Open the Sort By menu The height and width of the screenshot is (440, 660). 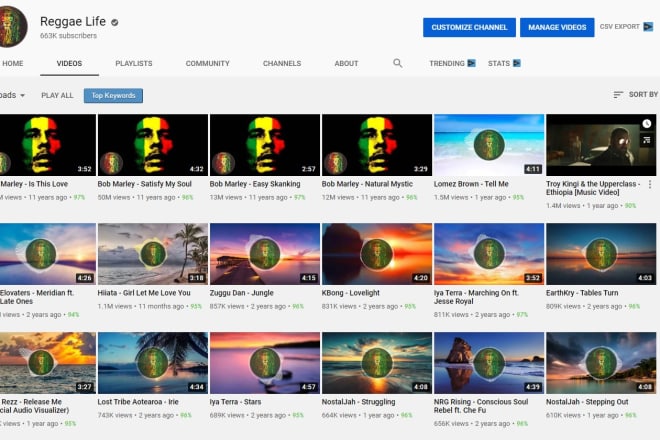tap(635, 95)
